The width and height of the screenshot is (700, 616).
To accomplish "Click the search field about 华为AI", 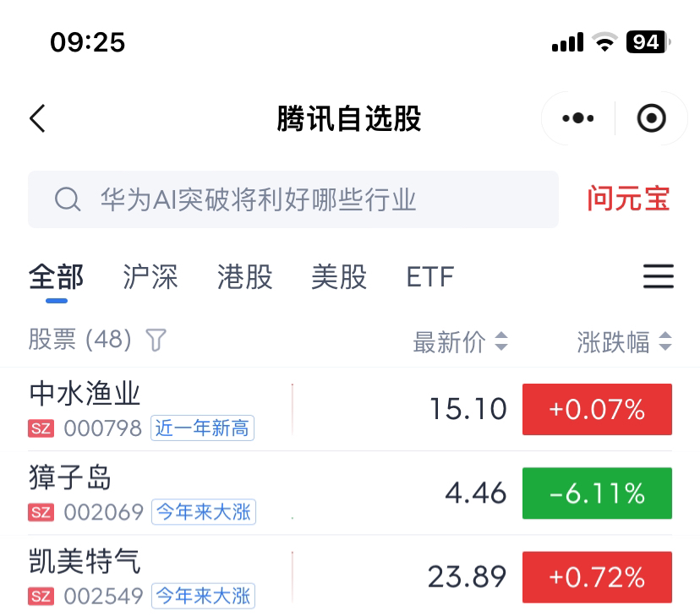I will pyautogui.click(x=321, y=200).
